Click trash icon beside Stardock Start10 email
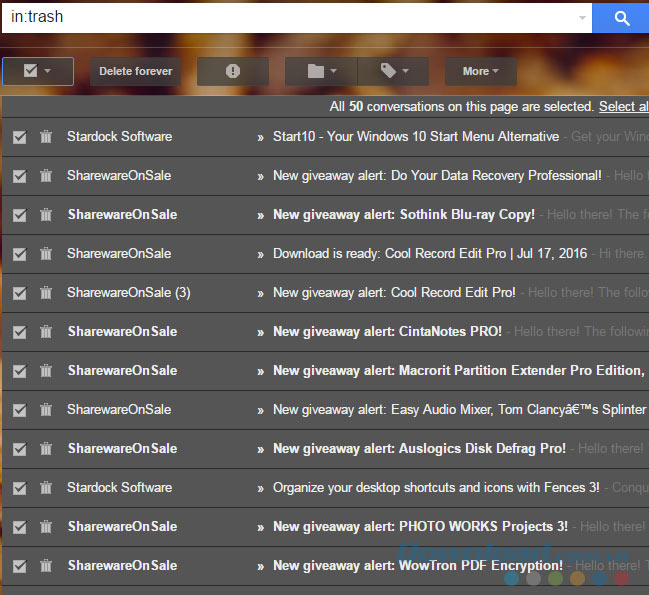 [x=45, y=137]
